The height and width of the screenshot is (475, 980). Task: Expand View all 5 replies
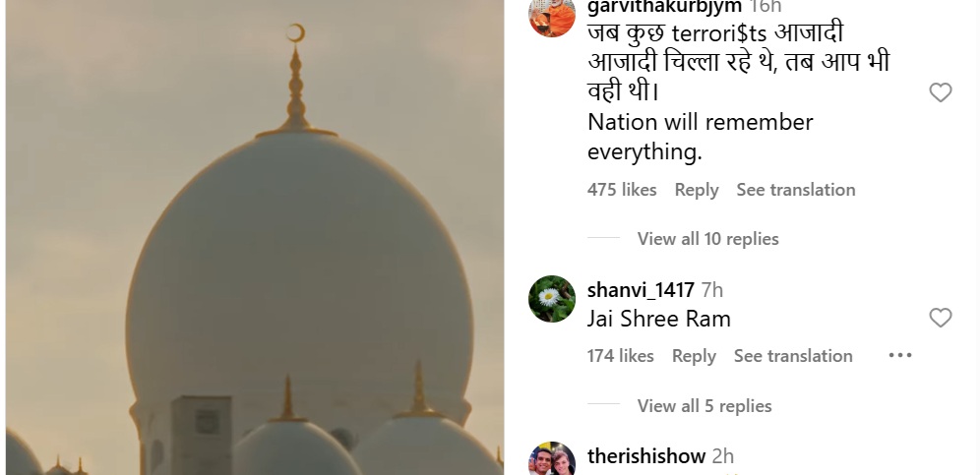coord(704,405)
